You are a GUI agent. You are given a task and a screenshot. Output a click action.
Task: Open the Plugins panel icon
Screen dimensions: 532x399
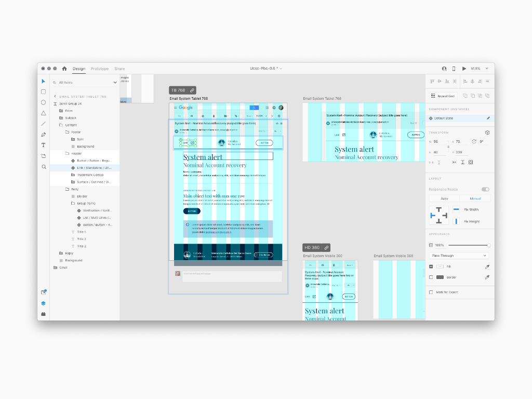[x=44, y=314]
